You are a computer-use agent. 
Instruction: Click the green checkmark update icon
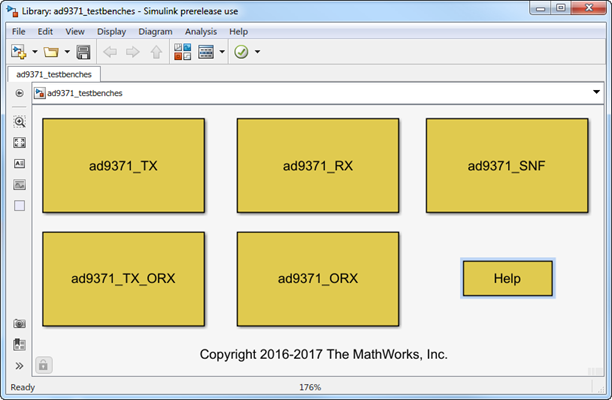(241, 51)
